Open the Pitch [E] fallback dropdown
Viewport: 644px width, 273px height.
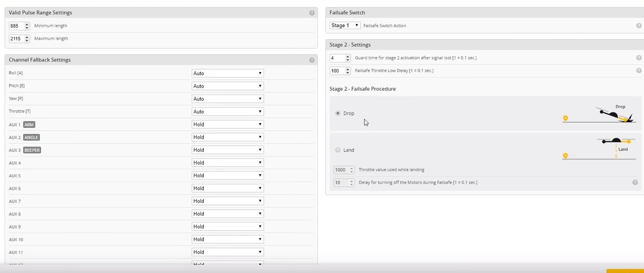(227, 86)
